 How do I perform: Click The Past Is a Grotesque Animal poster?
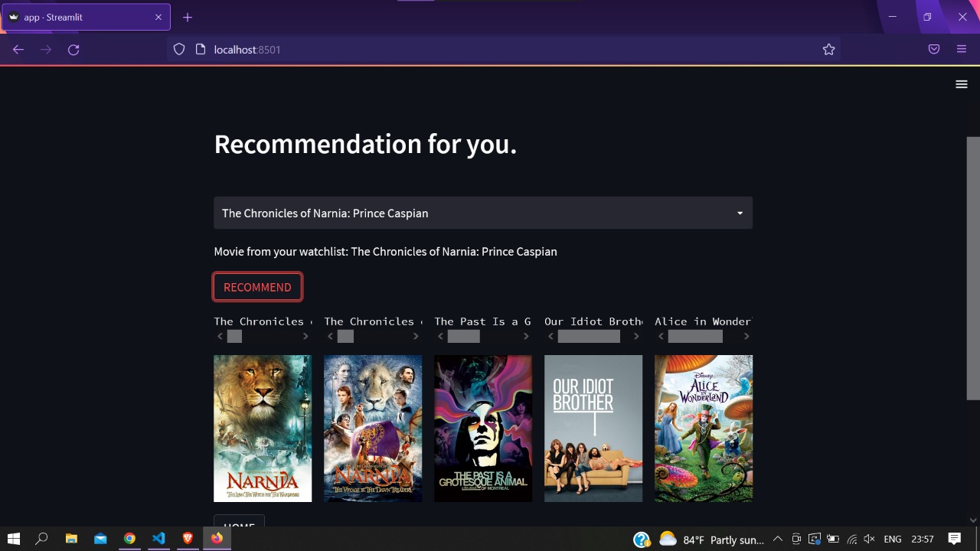tap(483, 429)
